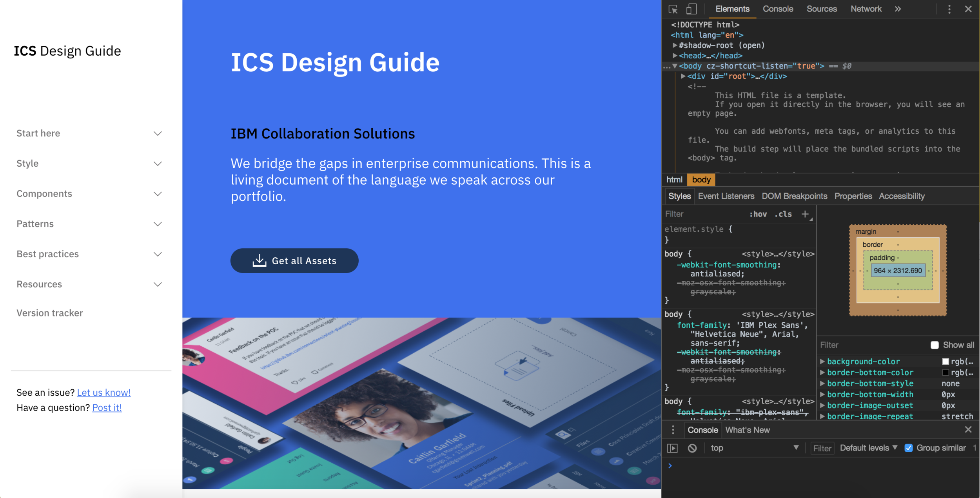Screen dimensions: 980x498
Task: Click the add new style rule plus icon
Action: click(805, 214)
